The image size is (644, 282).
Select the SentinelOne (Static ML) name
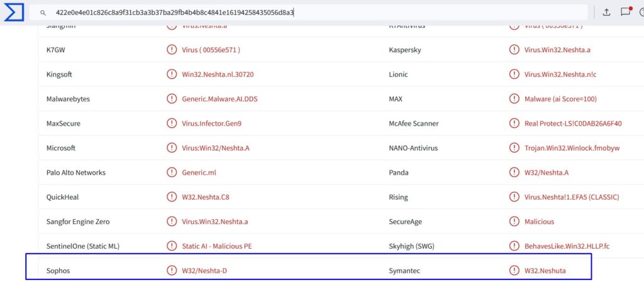click(83, 246)
